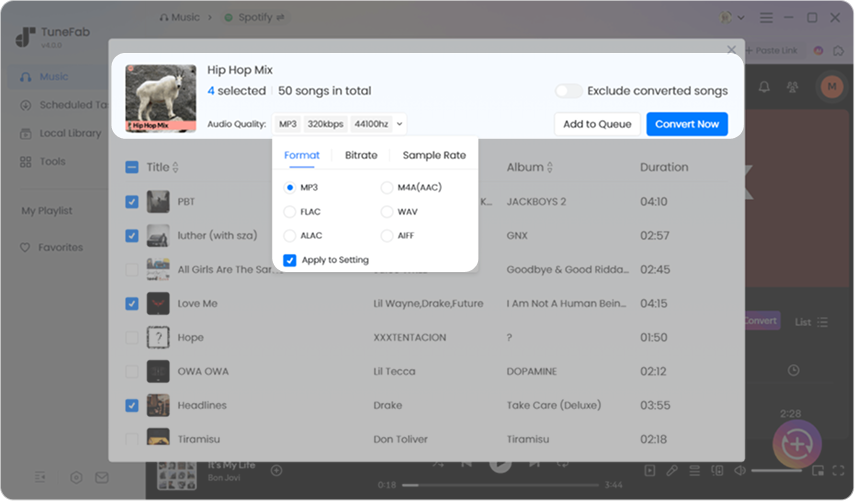The width and height of the screenshot is (855, 501).
Task: Click the clock icon in the background list
Action: click(793, 371)
